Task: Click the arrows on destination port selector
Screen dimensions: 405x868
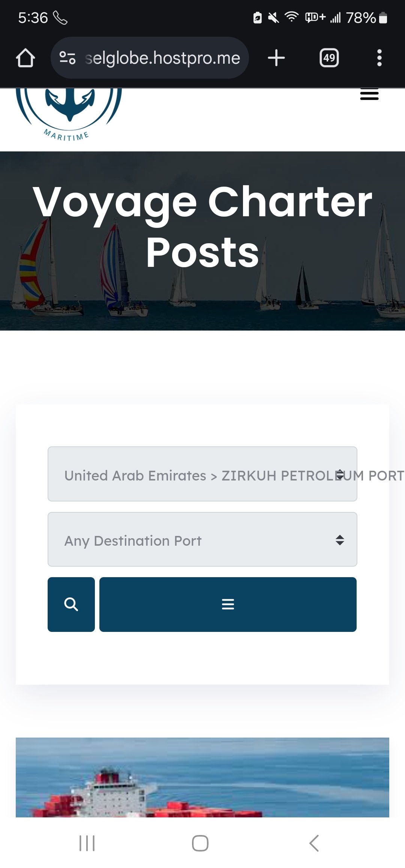Action: (x=340, y=540)
